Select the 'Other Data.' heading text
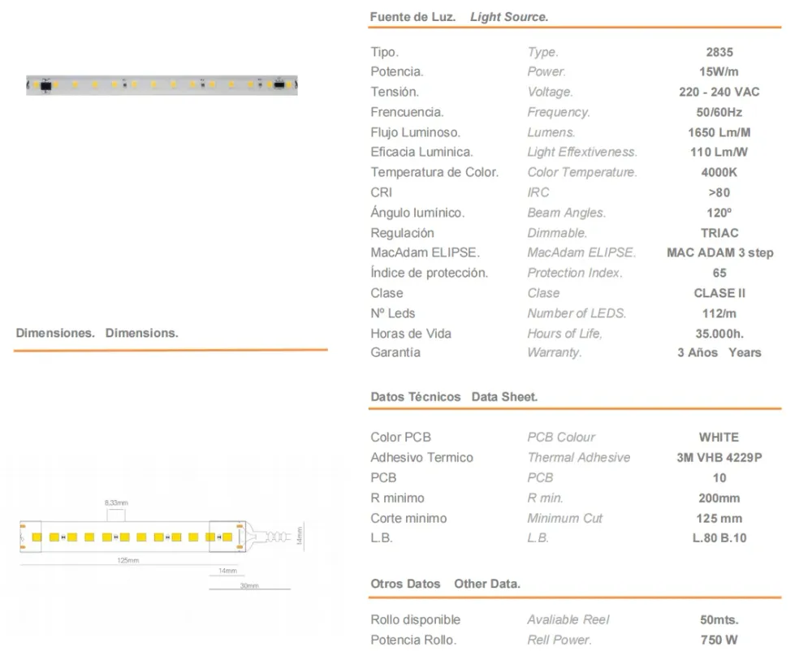Screen dimensions: 812x651 (x=486, y=584)
